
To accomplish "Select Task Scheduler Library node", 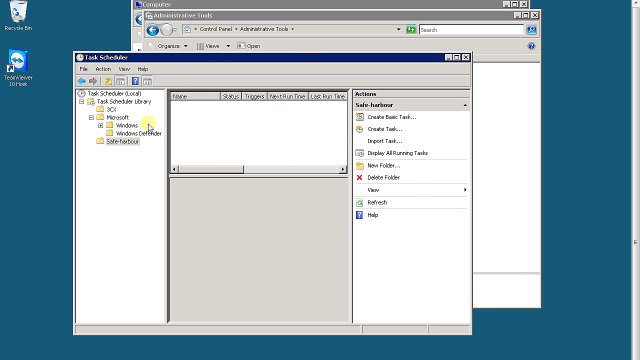I will click(x=124, y=102).
